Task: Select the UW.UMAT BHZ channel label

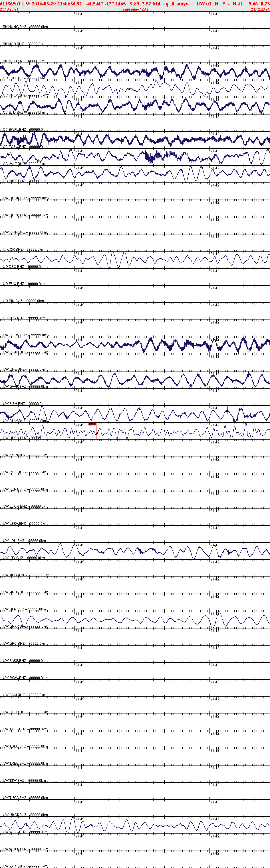Action: pyautogui.click(x=25, y=815)
